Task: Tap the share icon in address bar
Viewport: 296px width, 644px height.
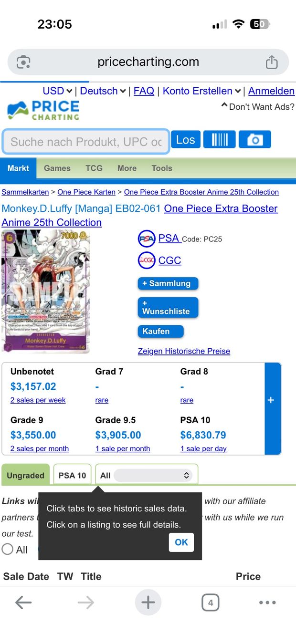Action: [x=272, y=62]
